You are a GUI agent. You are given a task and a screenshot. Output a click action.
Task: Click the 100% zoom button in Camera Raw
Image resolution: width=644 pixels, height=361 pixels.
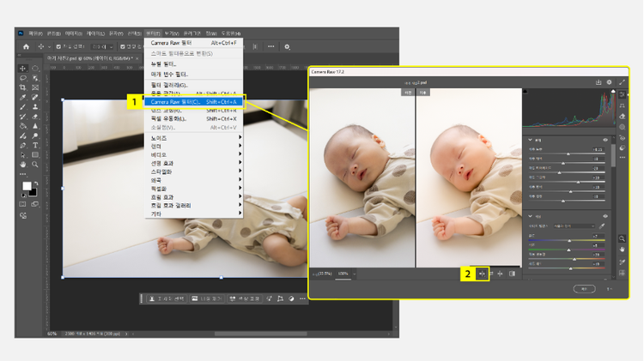343,274
